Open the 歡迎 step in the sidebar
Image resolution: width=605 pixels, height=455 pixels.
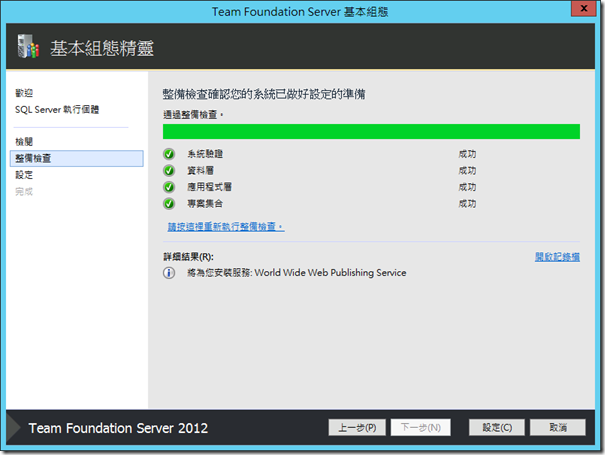[24, 93]
